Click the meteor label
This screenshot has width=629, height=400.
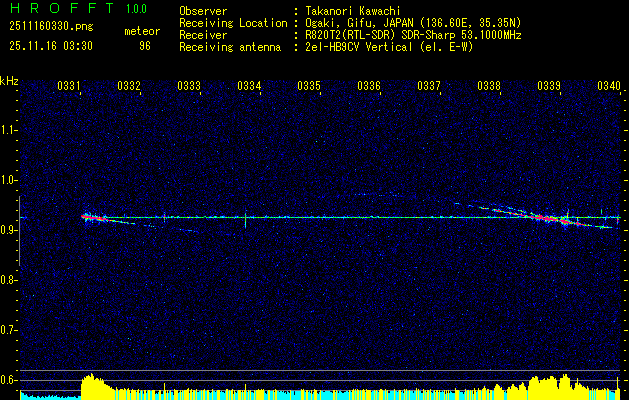coord(142,31)
